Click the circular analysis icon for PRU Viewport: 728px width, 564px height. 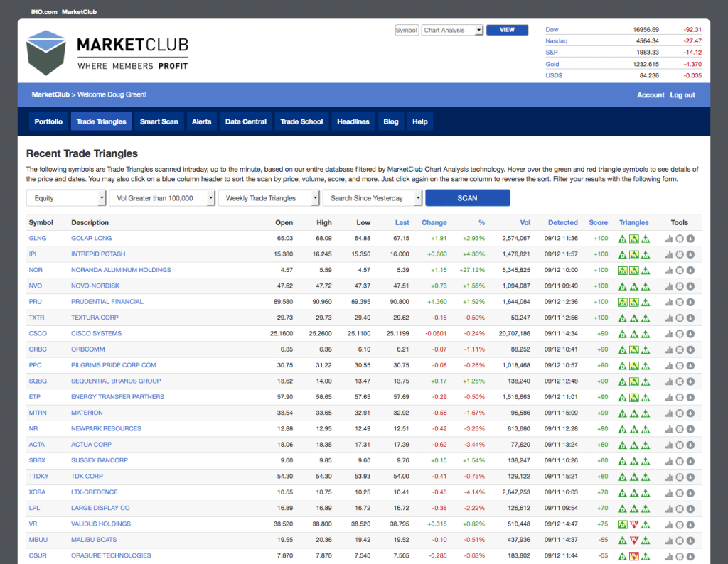pyautogui.click(x=680, y=301)
